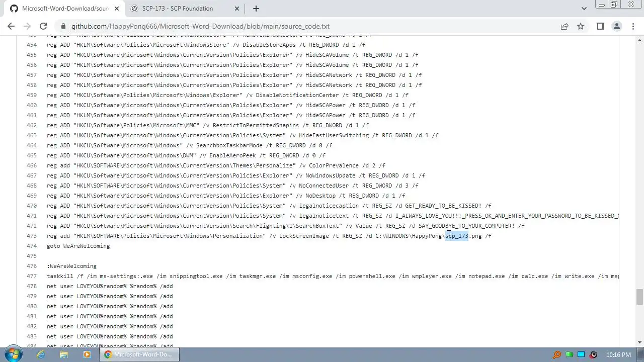The width and height of the screenshot is (644, 362).
Task: Click 'GET_READY_TO_BE_KISSED!' on line 470
Action: click(443, 206)
